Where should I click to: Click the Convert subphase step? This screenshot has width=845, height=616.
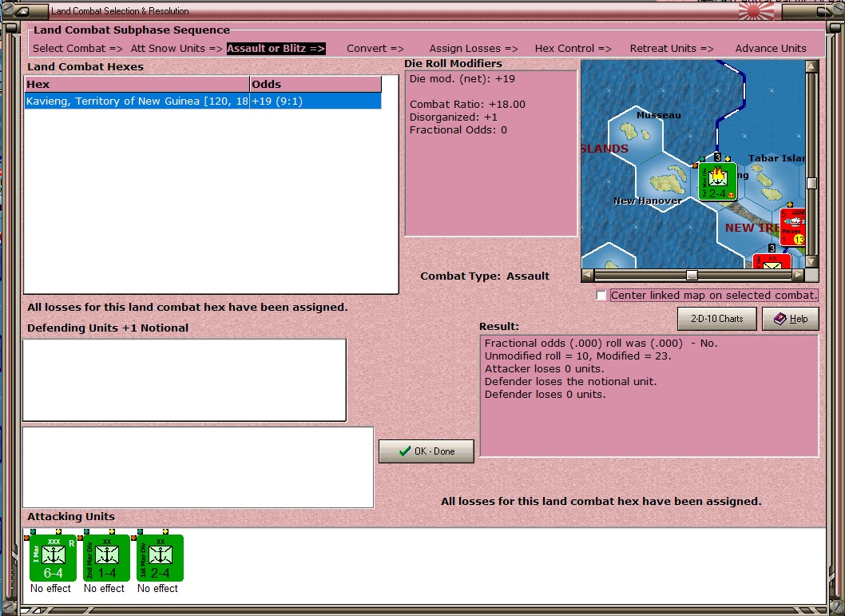[375, 48]
